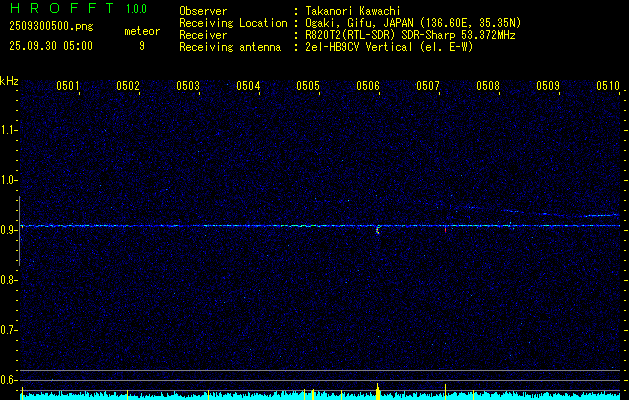
Task: Click the meteor count 9
Action: pos(142,46)
